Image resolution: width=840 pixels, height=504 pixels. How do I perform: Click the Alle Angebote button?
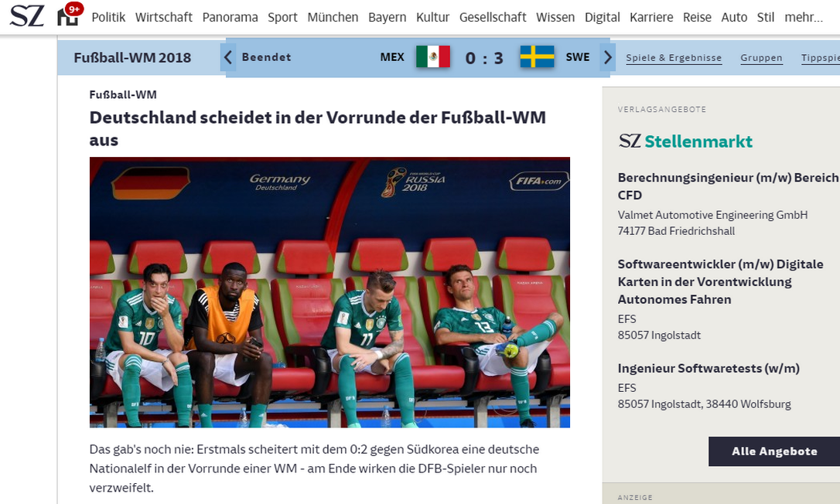pyautogui.click(x=774, y=451)
